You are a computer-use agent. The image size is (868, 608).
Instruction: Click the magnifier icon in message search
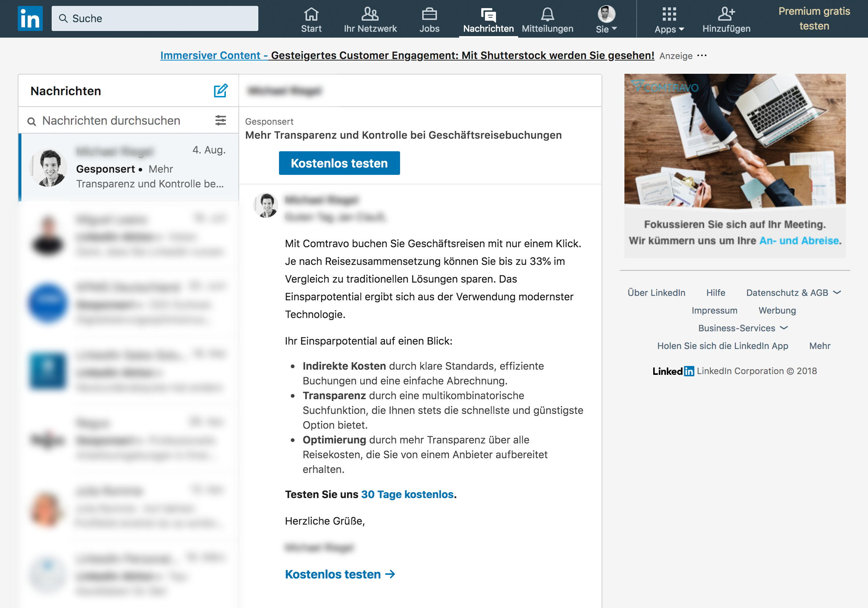tap(32, 121)
